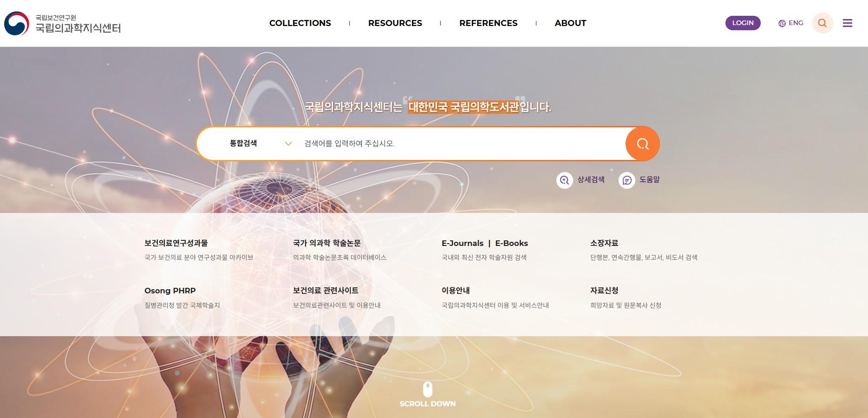Open 보건의료연구성과물 link
868x418 pixels.
[176, 243]
